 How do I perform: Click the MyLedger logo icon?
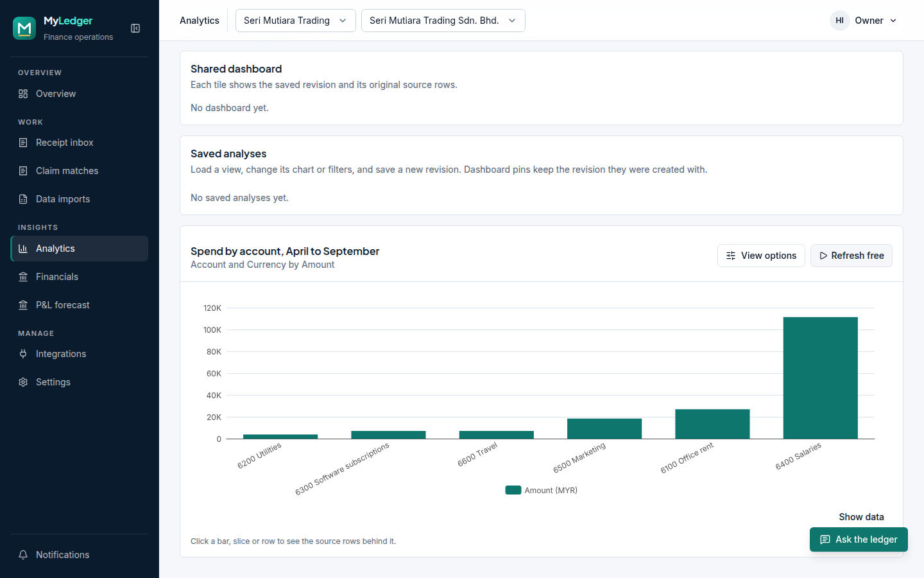pos(24,28)
